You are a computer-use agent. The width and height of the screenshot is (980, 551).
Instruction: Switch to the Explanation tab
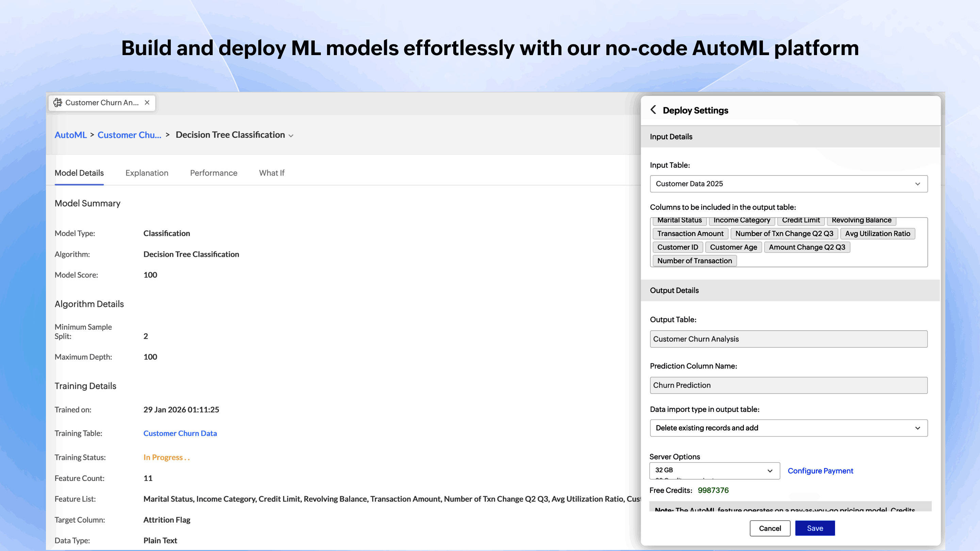[x=147, y=173]
